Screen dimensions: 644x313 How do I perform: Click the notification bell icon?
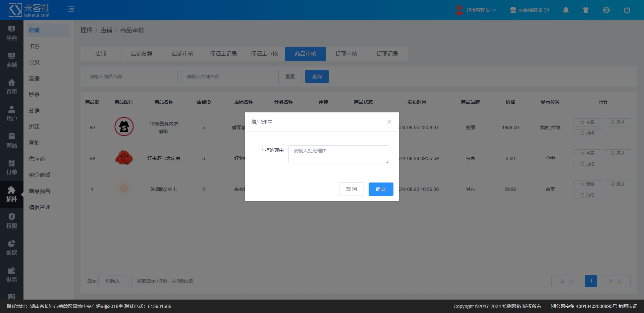(566, 10)
